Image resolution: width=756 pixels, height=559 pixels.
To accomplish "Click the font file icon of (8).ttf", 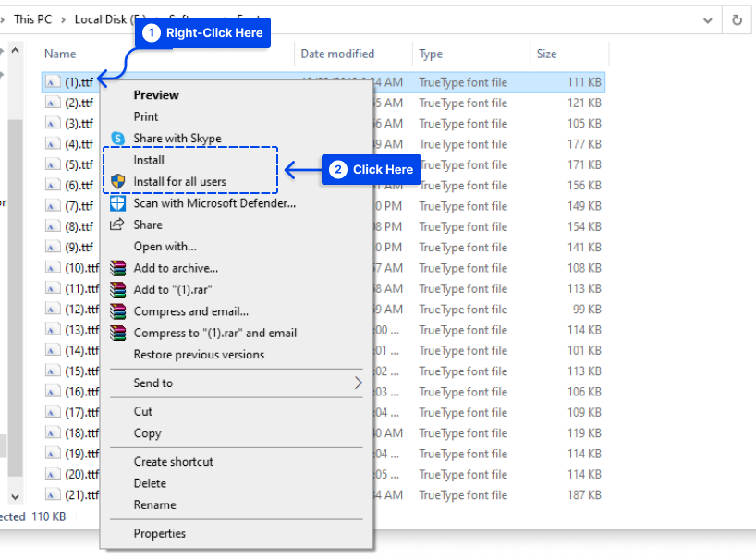I will click(x=53, y=226).
